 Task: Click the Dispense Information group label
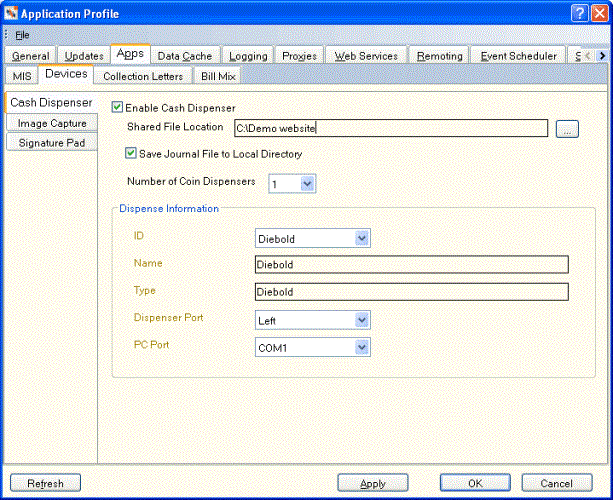pos(169,208)
